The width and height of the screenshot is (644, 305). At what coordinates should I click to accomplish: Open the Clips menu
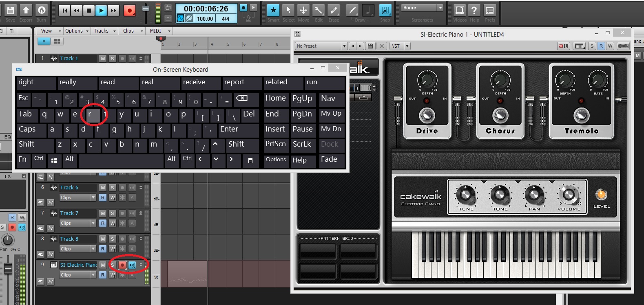tap(133, 31)
